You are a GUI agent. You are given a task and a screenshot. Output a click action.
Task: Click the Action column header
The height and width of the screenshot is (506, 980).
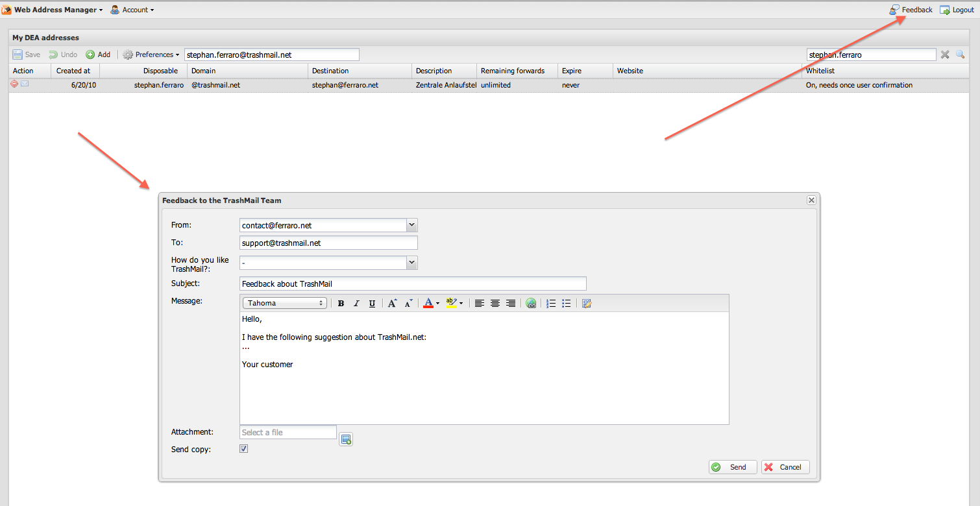pyautogui.click(x=30, y=71)
